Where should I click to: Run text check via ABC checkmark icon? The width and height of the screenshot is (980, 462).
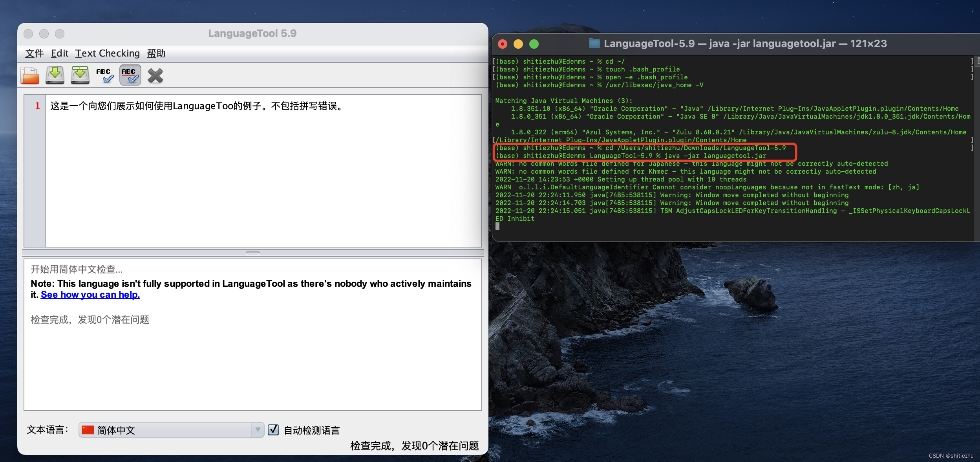click(105, 75)
